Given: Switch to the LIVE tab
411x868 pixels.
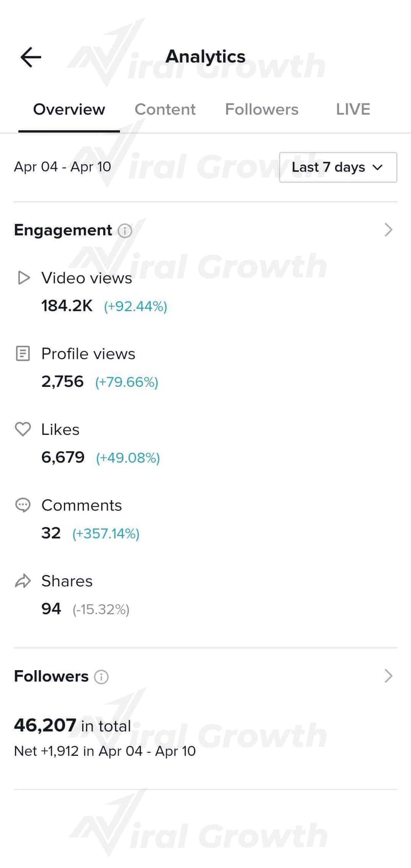Looking at the screenshot, I should [x=353, y=109].
